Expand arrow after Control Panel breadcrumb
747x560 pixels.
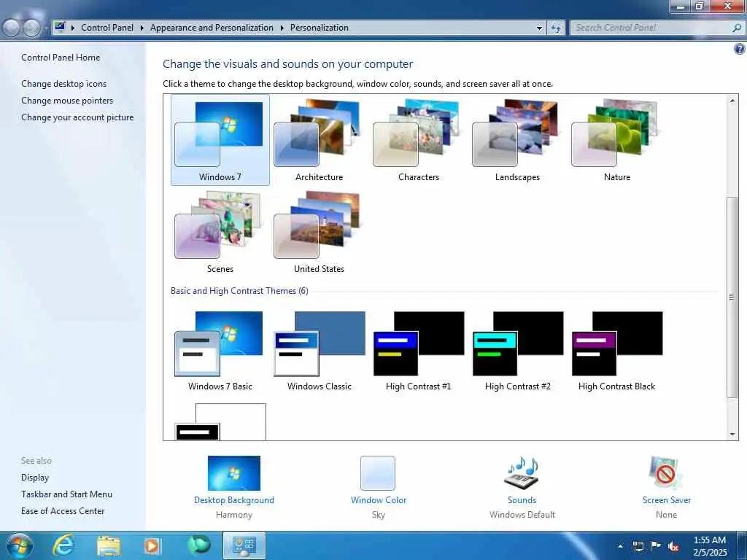(x=142, y=28)
